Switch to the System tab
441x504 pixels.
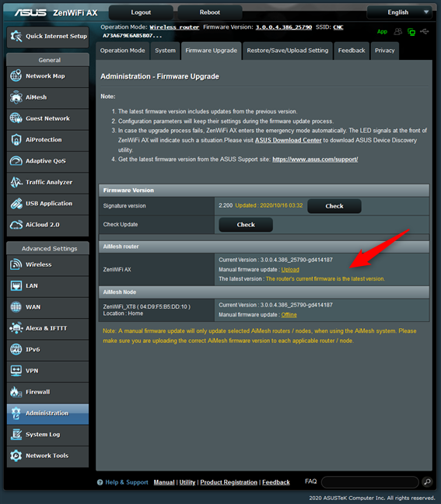click(165, 51)
